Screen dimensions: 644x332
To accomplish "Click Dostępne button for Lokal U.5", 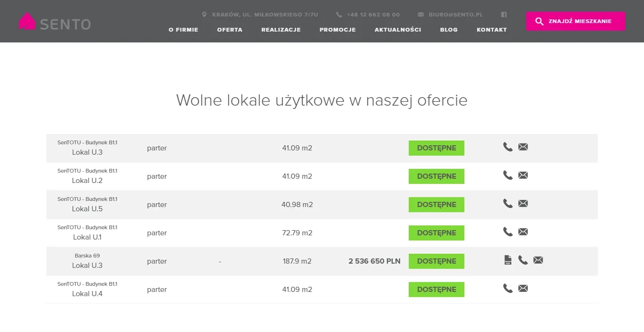I will click(437, 205).
